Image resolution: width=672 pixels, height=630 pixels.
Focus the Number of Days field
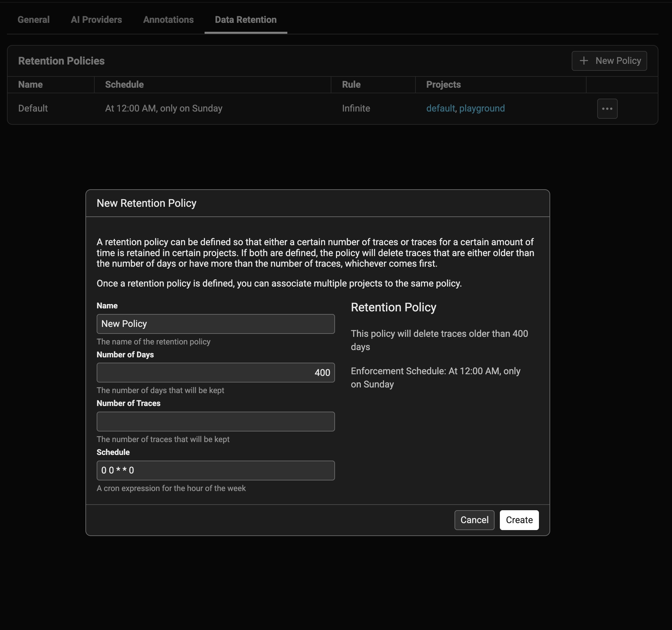(215, 372)
